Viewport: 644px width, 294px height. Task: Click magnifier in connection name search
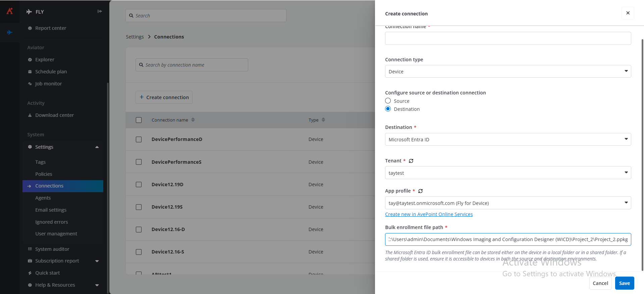(x=141, y=65)
